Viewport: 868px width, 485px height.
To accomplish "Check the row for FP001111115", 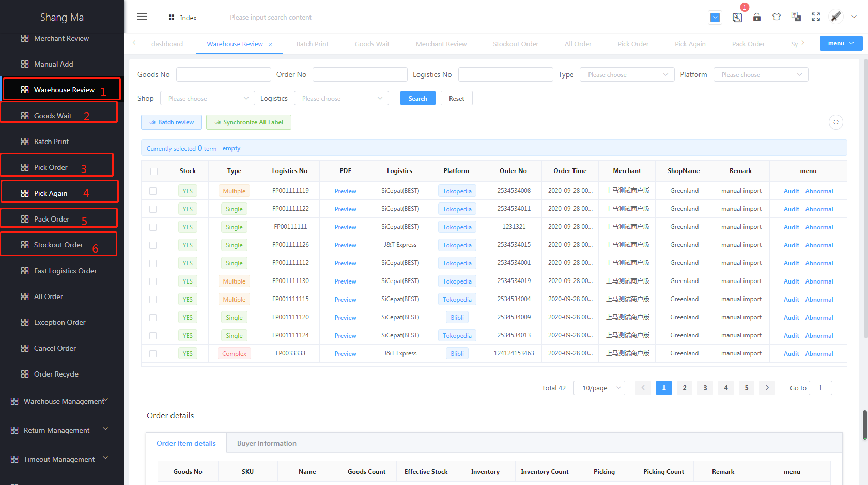I will pyautogui.click(x=153, y=300).
